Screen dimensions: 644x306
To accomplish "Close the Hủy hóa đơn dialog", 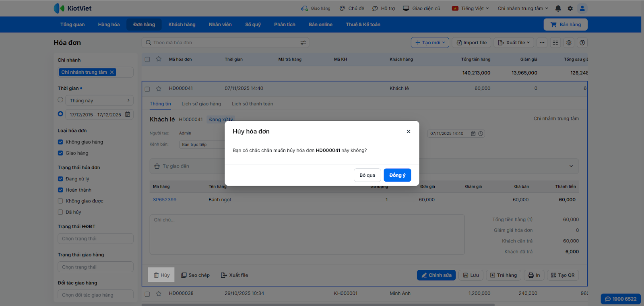I will click(x=409, y=132).
